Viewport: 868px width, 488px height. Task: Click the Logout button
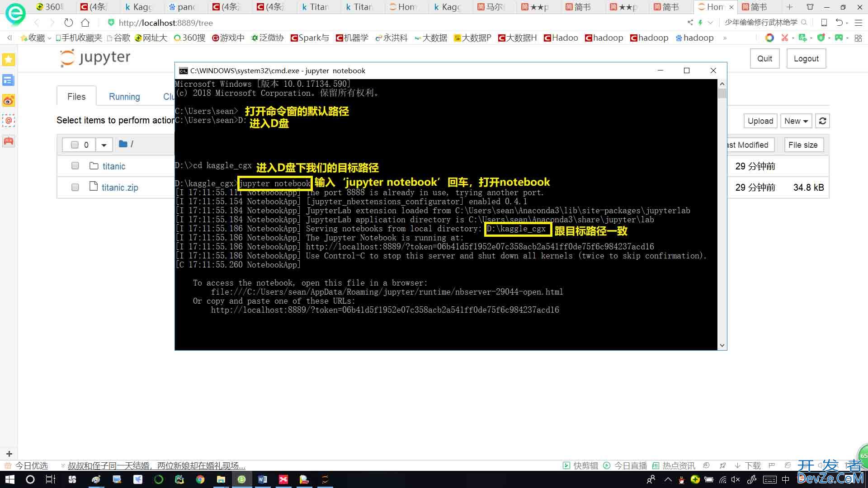[806, 59]
